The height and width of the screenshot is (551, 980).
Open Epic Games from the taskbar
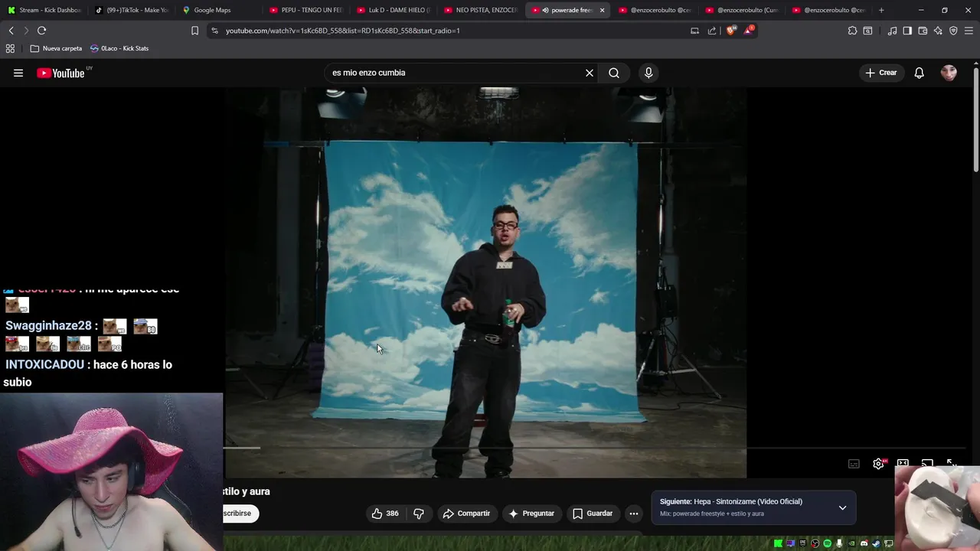pos(802,543)
